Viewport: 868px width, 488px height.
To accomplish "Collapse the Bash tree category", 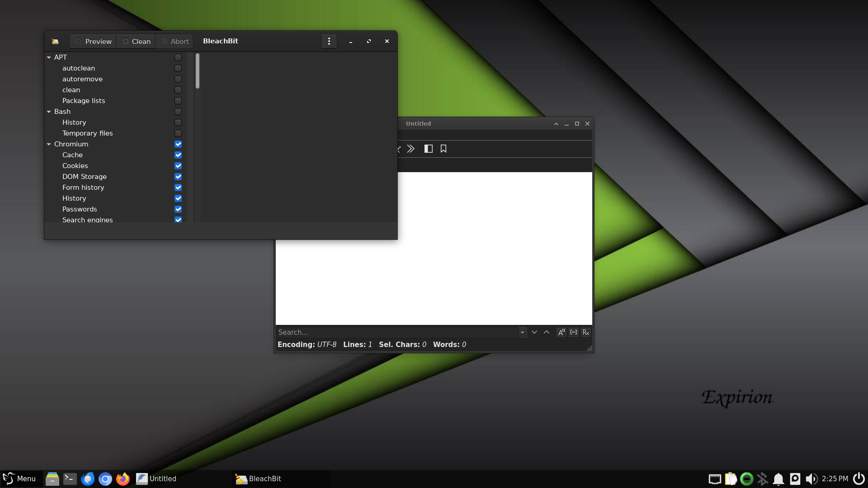I will click(49, 112).
